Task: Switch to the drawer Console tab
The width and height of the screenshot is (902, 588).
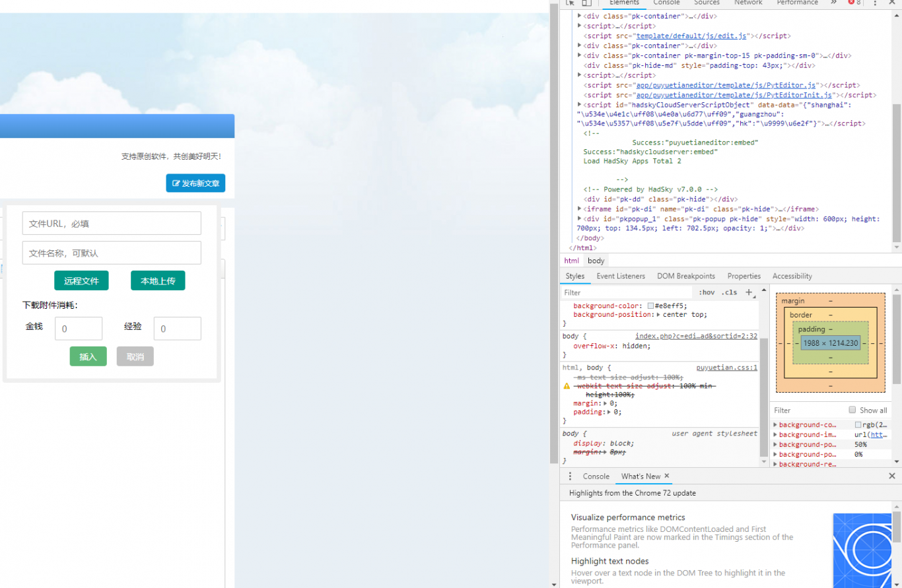Action: point(596,476)
